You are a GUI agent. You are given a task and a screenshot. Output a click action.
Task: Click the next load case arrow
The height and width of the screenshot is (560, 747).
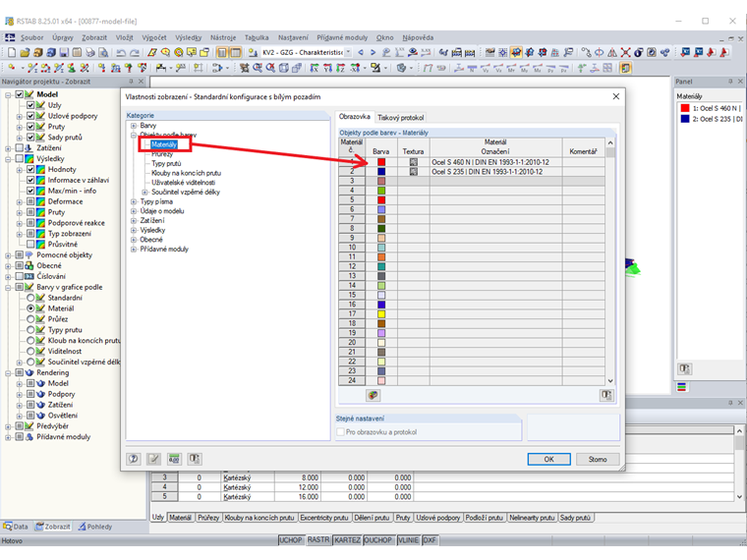(x=373, y=52)
